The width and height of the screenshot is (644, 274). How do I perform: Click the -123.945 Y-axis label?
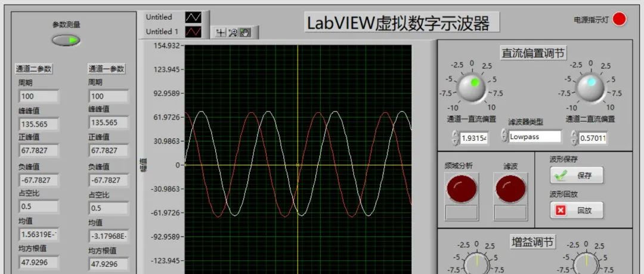coord(166,260)
